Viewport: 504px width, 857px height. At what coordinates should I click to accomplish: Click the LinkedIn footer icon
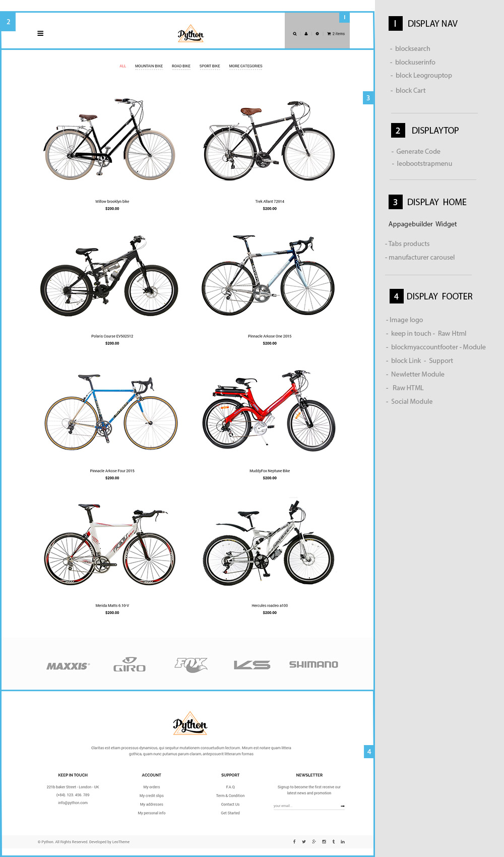click(x=343, y=841)
